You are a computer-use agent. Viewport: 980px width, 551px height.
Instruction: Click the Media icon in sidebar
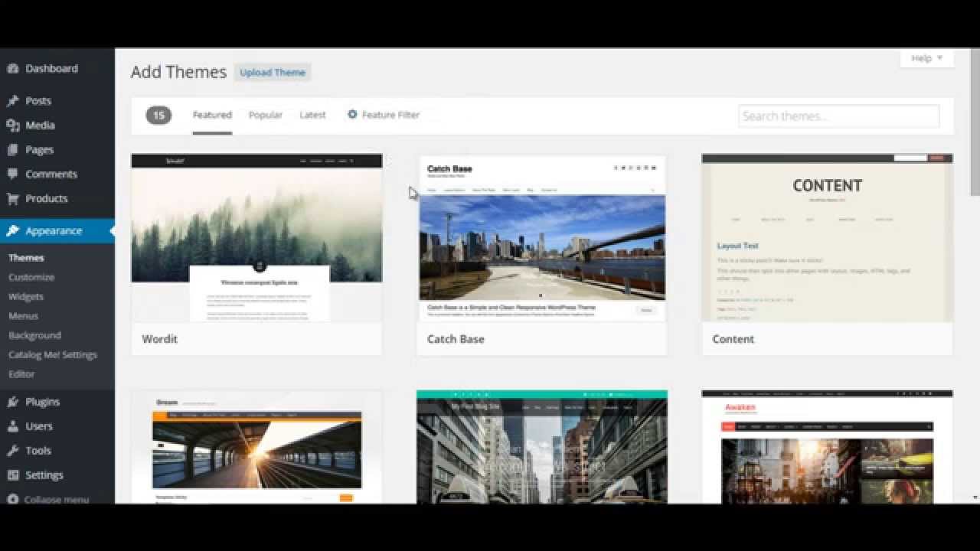coord(13,126)
